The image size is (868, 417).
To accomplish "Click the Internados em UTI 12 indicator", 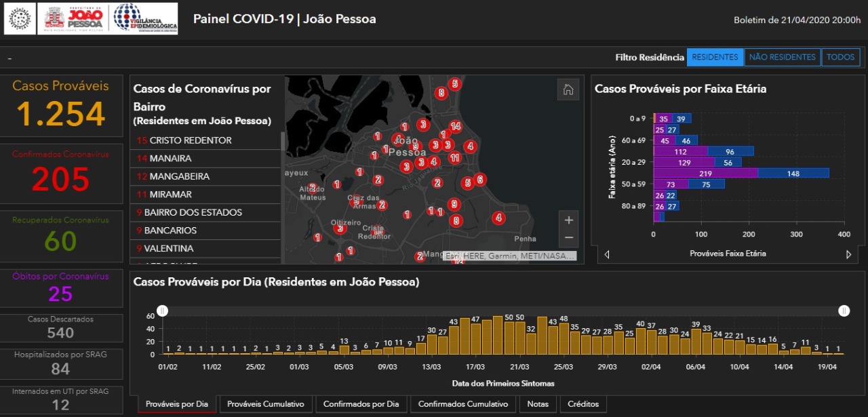I will pyautogui.click(x=61, y=400).
